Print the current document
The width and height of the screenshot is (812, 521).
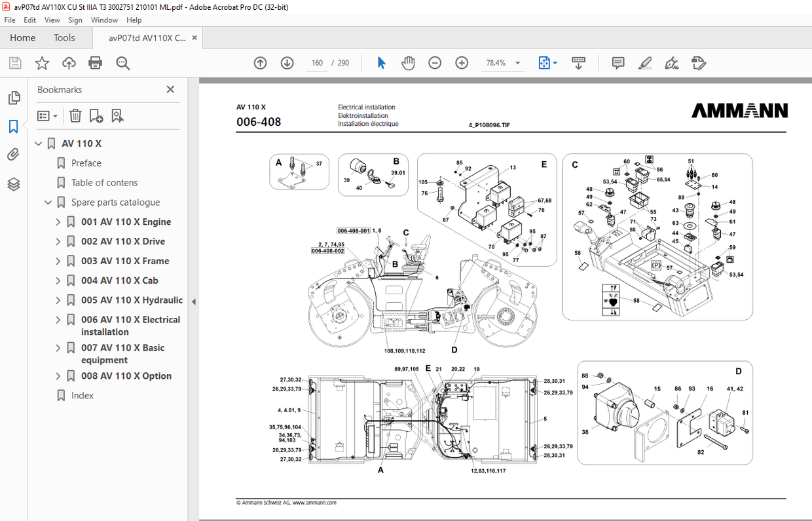point(96,62)
